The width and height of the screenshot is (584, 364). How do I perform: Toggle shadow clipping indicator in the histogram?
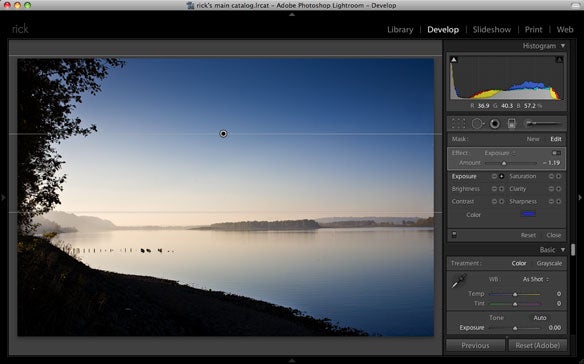click(454, 60)
